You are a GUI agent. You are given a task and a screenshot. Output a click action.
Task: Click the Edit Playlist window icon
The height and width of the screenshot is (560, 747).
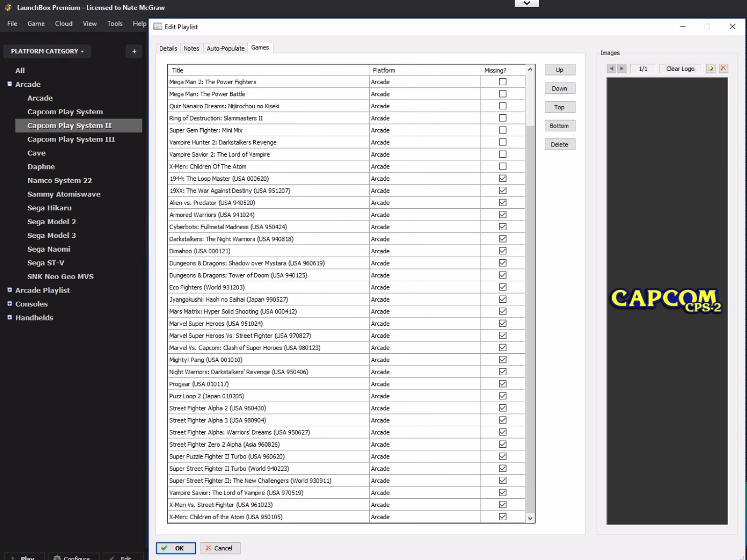pos(158,27)
